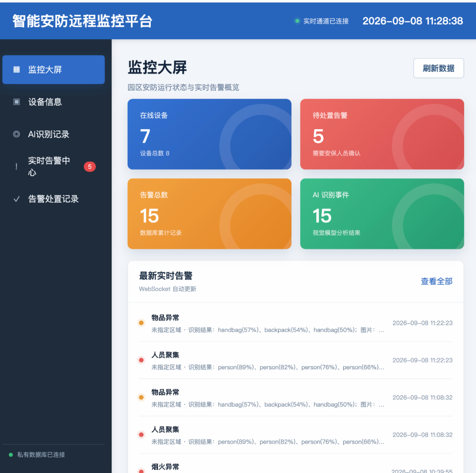Select the blue 在线设备 stat card
This screenshot has height=473, width=476.
[x=209, y=134]
